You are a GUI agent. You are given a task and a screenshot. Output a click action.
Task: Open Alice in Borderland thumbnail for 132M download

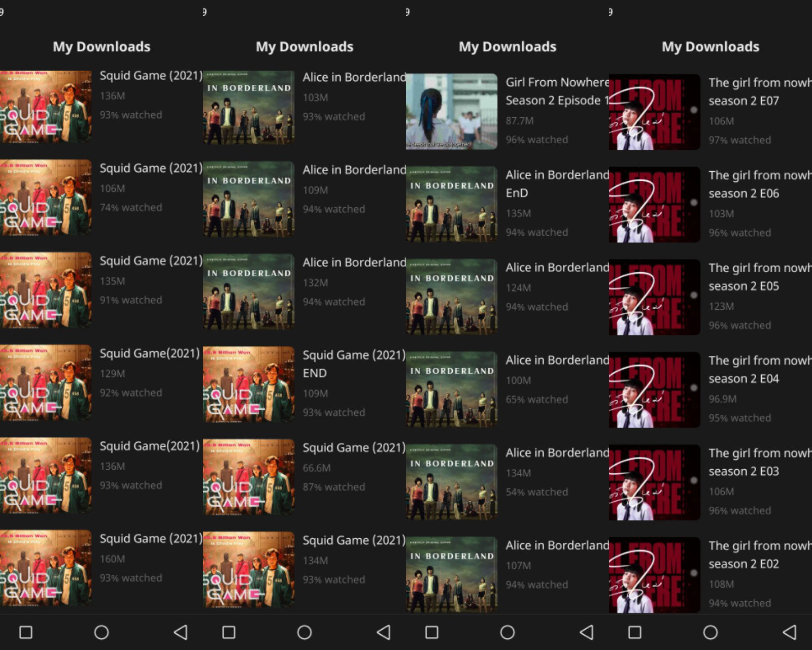249,292
